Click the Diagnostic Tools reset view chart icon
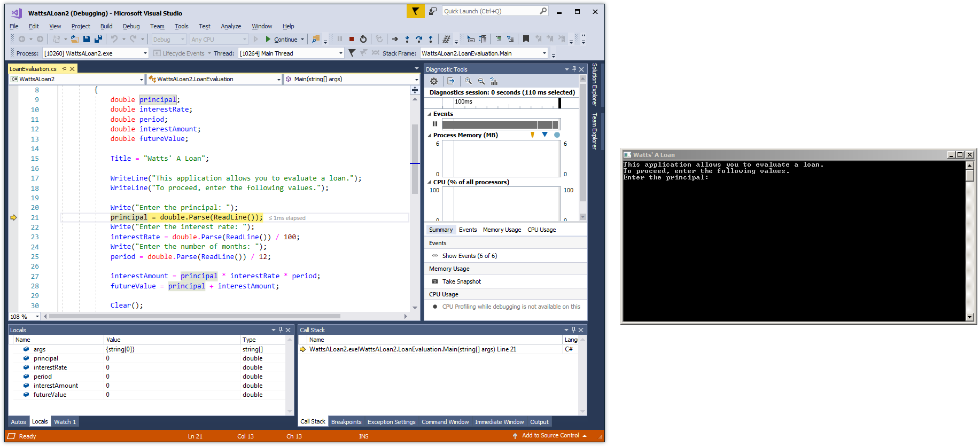 click(x=494, y=81)
